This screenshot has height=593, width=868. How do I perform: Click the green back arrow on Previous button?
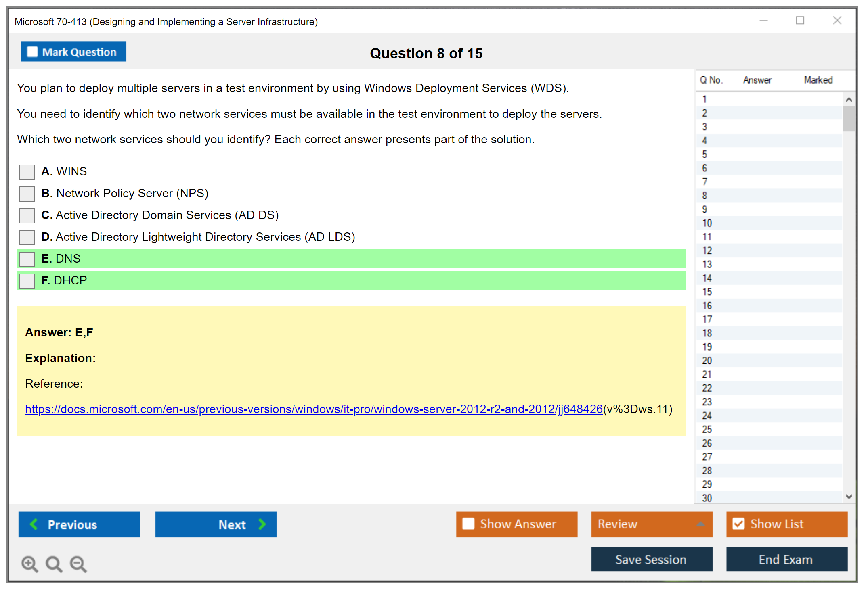tap(34, 524)
